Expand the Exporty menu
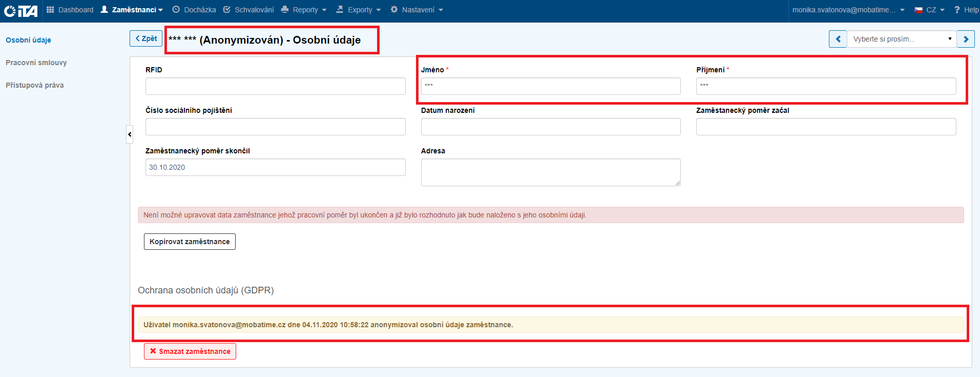The width and height of the screenshot is (980, 377). click(359, 10)
